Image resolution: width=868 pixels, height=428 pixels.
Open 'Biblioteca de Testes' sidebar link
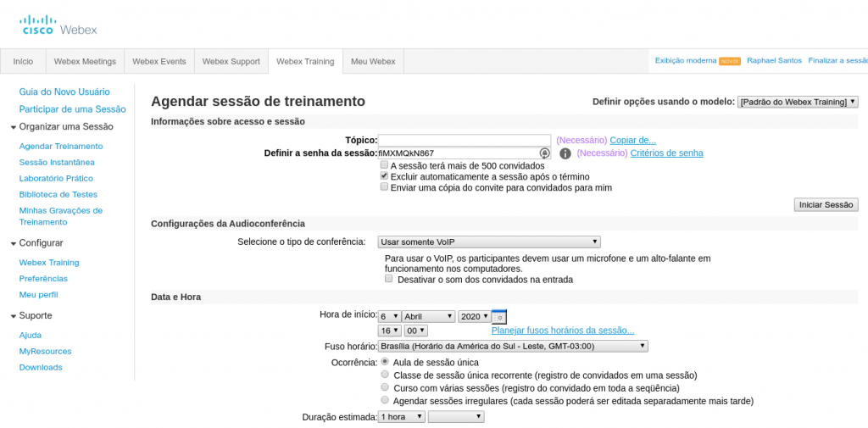point(58,195)
